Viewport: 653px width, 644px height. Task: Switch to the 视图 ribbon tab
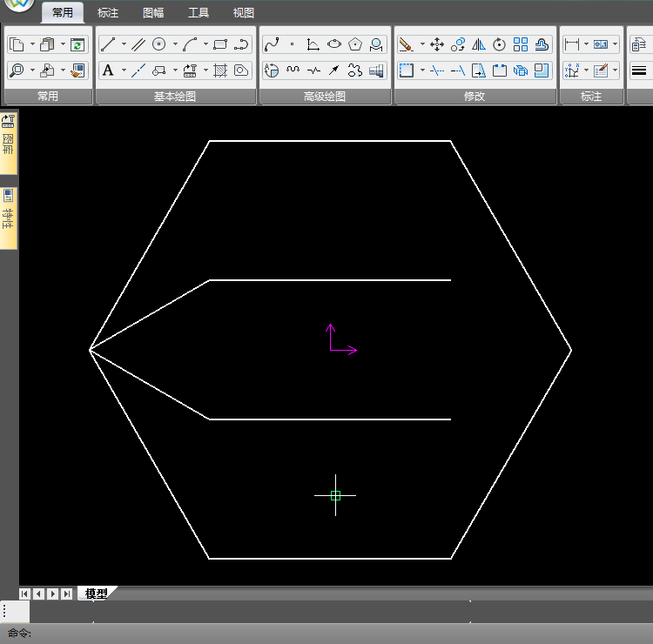click(x=243, y=13)
